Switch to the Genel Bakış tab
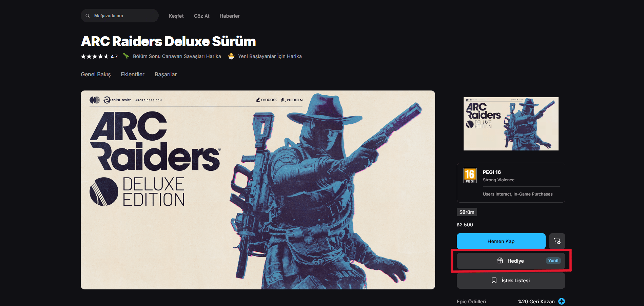The width and height of the screenshot is (644, 306). [x=96, y=74]
